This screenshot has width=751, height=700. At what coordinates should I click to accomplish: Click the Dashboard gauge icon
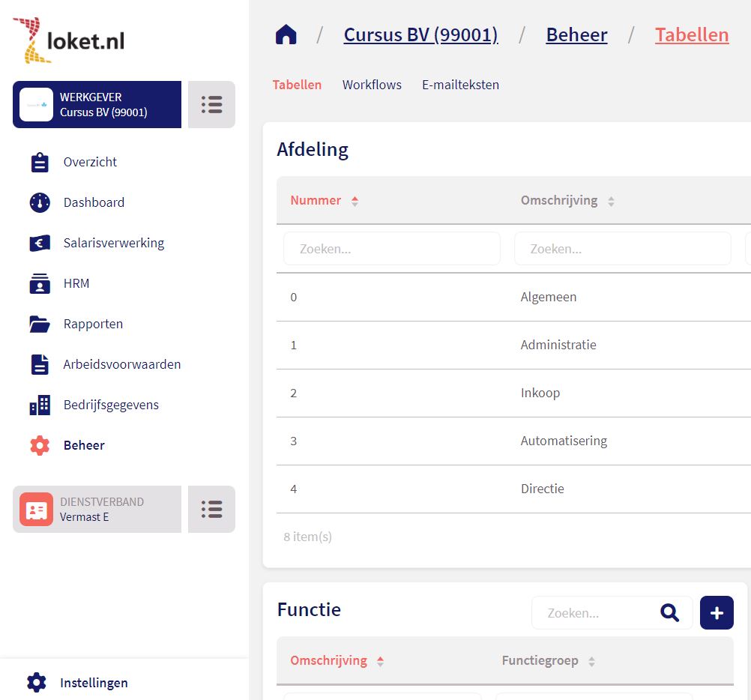coord(40,202)
